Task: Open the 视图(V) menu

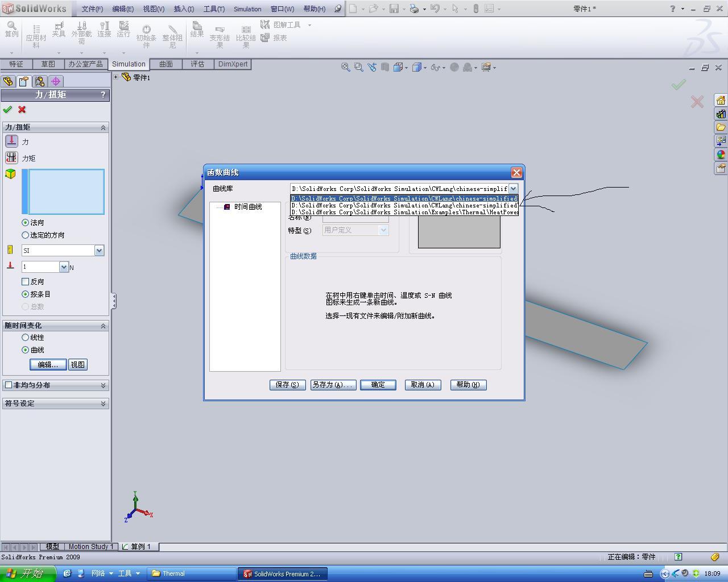Action: pos(154,9)
